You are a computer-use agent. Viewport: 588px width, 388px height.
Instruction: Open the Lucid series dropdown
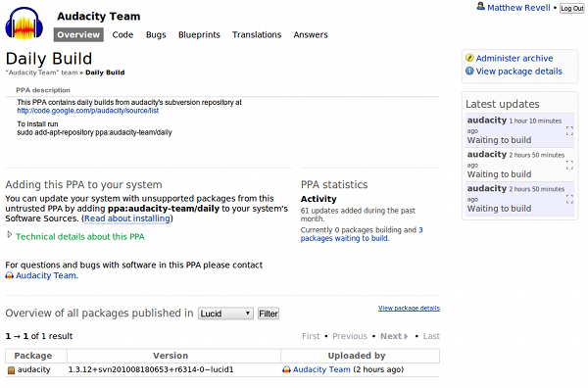[225, 314]
